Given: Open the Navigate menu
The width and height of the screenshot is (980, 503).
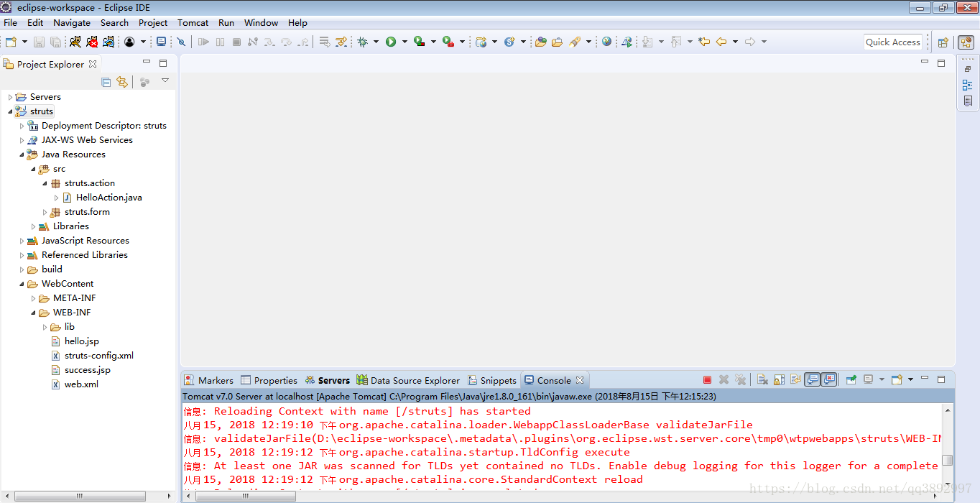Looking at the screenshot, I should coord(72,22).
